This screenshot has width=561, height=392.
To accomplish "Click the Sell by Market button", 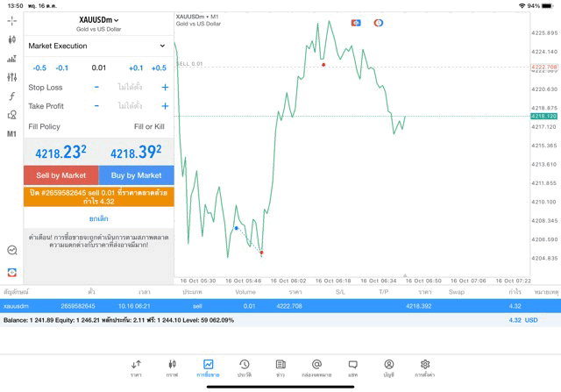I will [61, 175].
